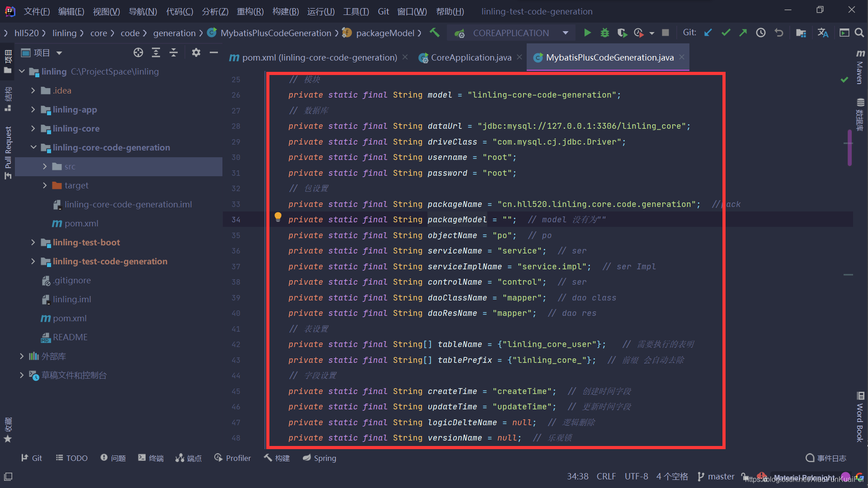Click Git update project arrow
The width and height of the screenshot is (868, 488).
(708, 33)
